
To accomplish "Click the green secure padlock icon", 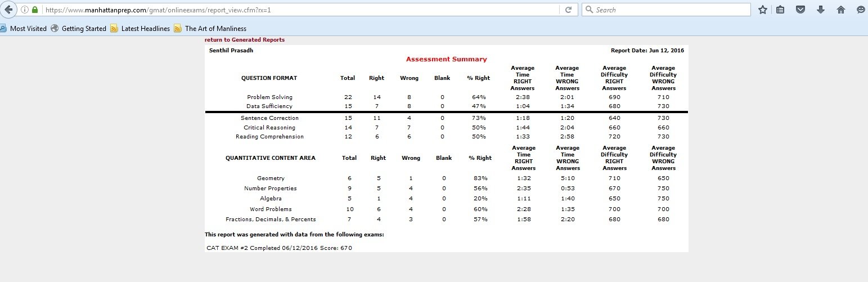I will (35, 10).
